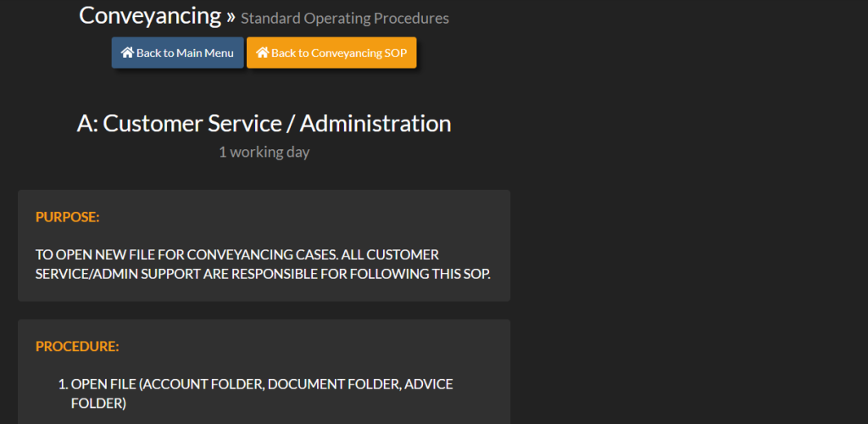Click the Back to Main Menu button

tap(178, 53)
